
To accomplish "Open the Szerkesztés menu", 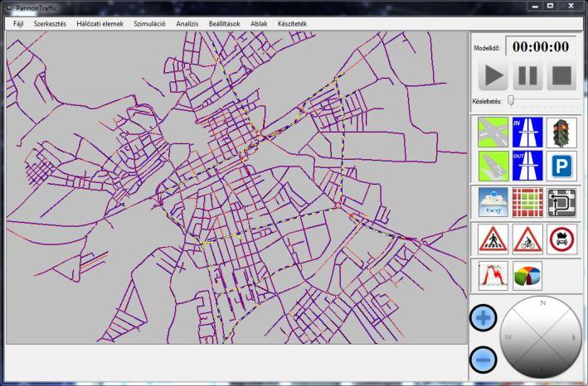I will point(50,23).
